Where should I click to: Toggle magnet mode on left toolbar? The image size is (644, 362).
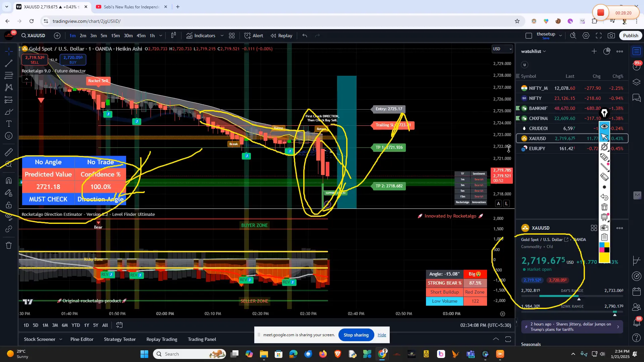tap(9, 181)
